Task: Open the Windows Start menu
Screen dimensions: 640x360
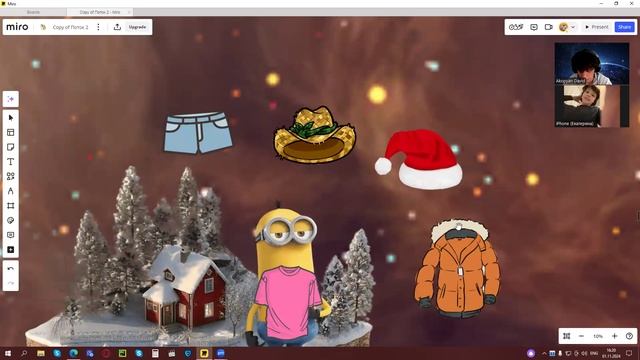Action: click(x=8, y=353)
